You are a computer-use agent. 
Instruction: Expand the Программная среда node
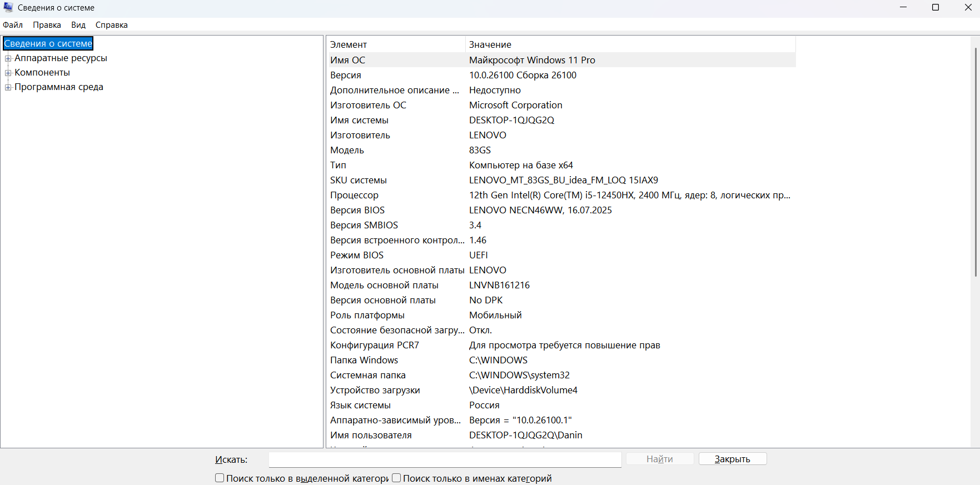point(8,87)
